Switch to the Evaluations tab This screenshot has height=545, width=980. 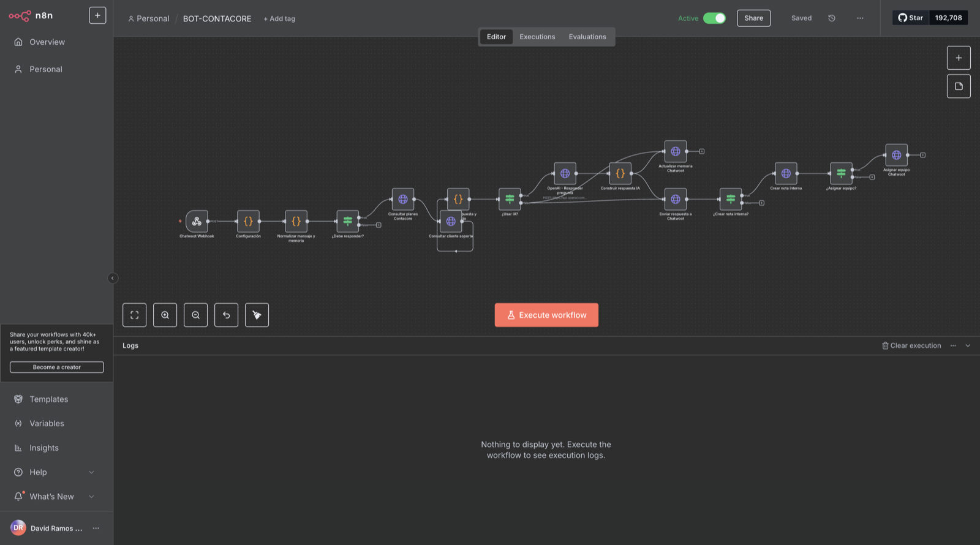587,37
